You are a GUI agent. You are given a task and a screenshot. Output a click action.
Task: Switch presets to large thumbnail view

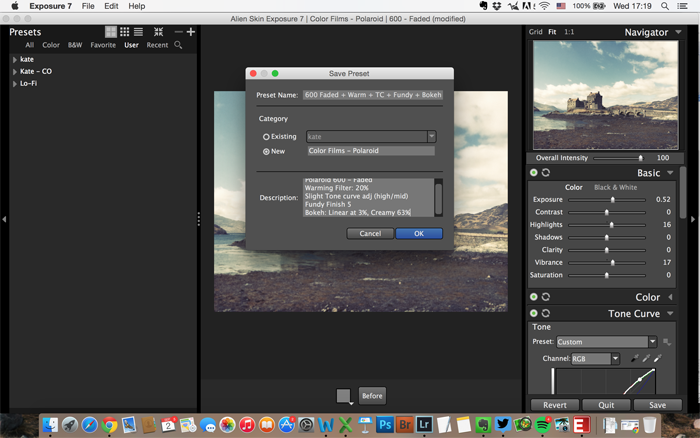pos(111,32)
